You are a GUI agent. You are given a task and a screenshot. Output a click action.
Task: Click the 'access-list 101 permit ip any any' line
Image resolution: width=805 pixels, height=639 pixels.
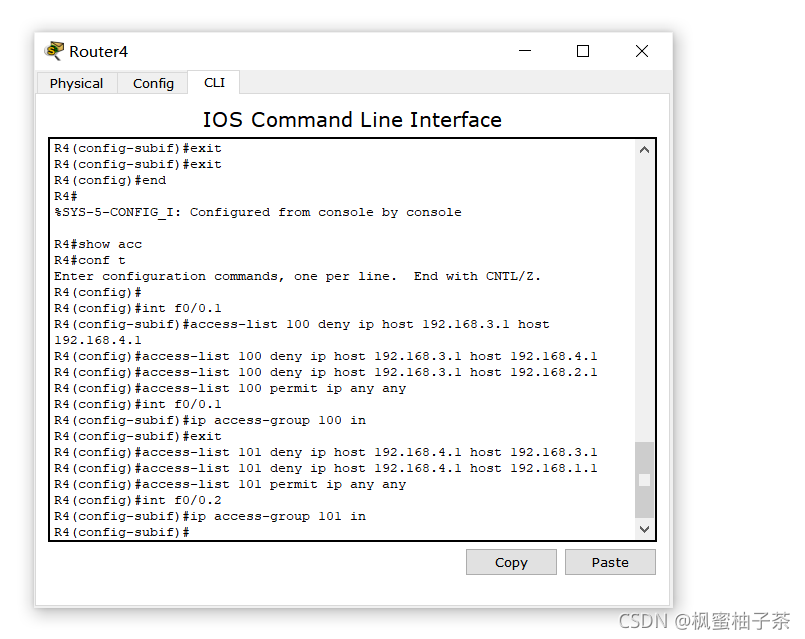click(230, 485)
